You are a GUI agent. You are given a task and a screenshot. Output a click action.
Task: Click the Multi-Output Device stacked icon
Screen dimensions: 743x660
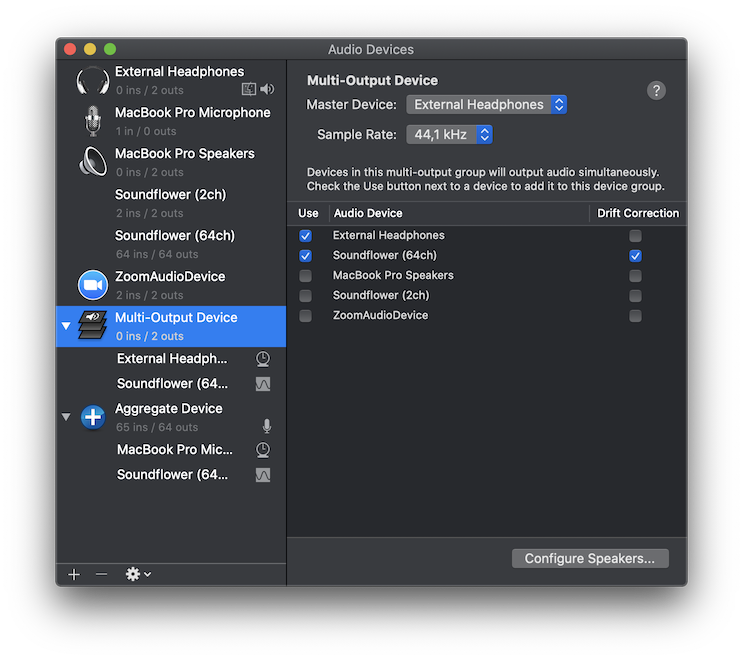point(92,325)
